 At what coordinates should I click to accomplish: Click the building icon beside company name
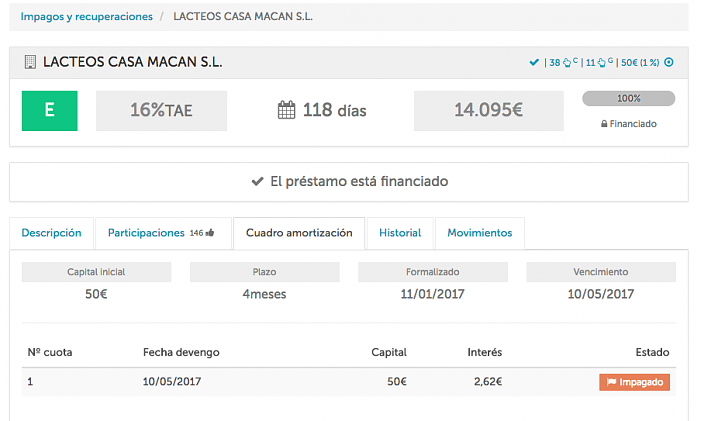(x=29, y=63)
